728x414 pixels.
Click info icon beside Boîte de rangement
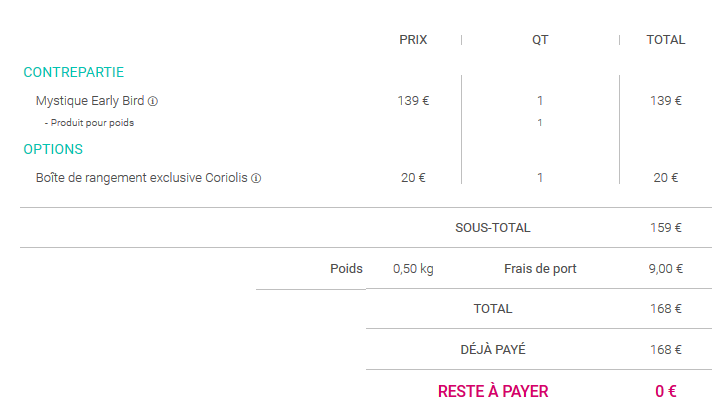[256, 178]
